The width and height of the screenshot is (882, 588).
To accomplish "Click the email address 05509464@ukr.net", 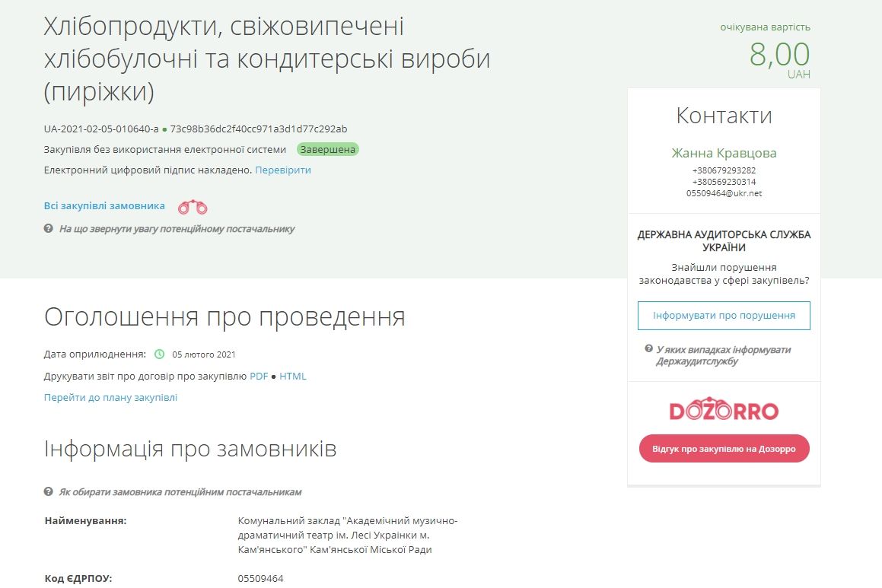I will tap(723, 192).
